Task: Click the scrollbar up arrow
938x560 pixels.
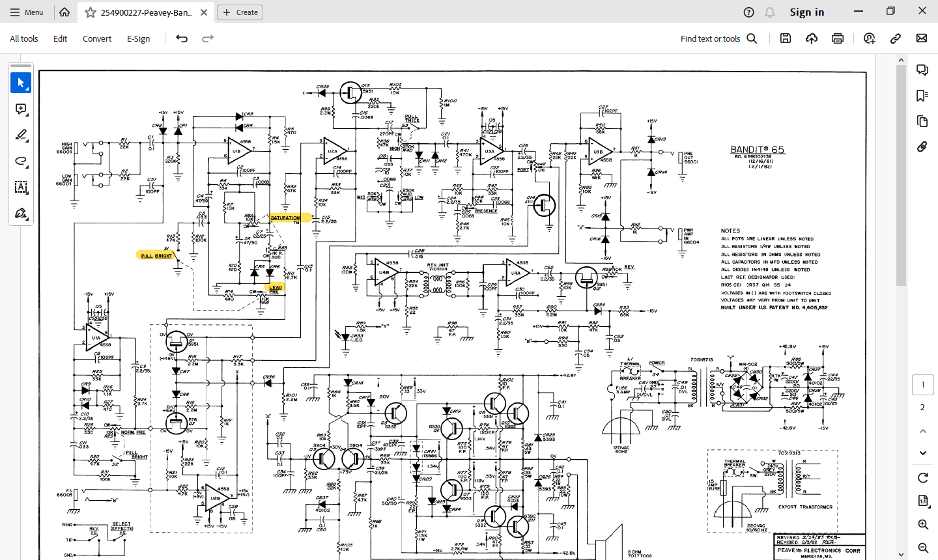Action: click(x=902, y=60)
